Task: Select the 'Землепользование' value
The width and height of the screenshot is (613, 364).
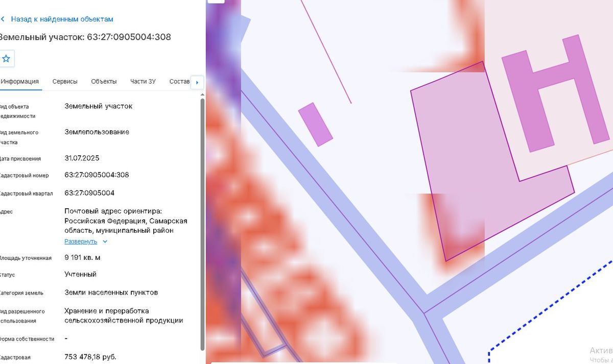Action: click(x=97, y=132)
